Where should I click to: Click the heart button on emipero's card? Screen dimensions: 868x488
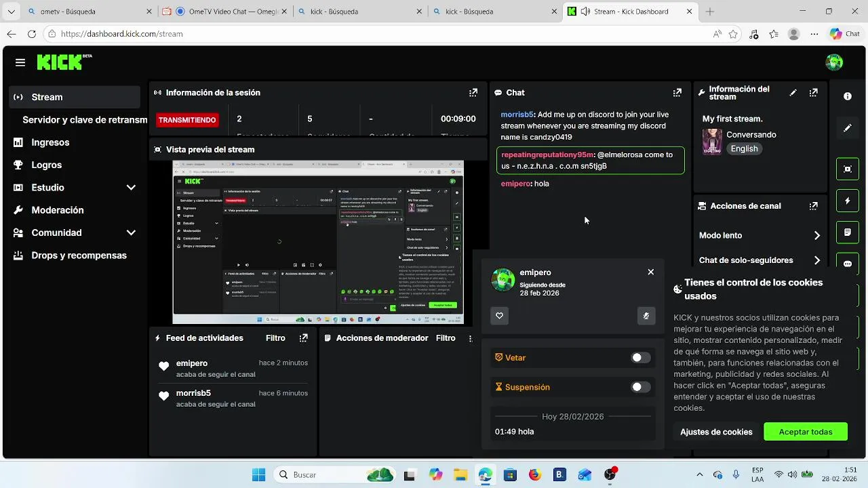point(500,315)
